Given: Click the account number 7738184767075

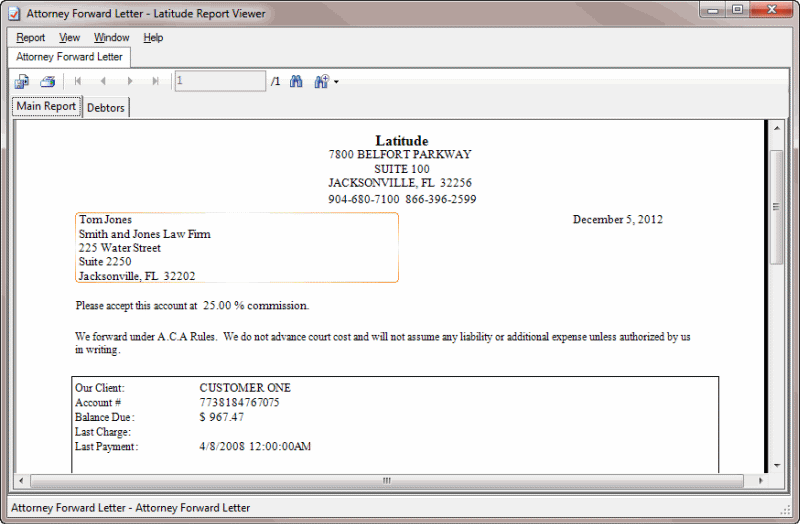Looking at the screenshot, I should 239,403.
